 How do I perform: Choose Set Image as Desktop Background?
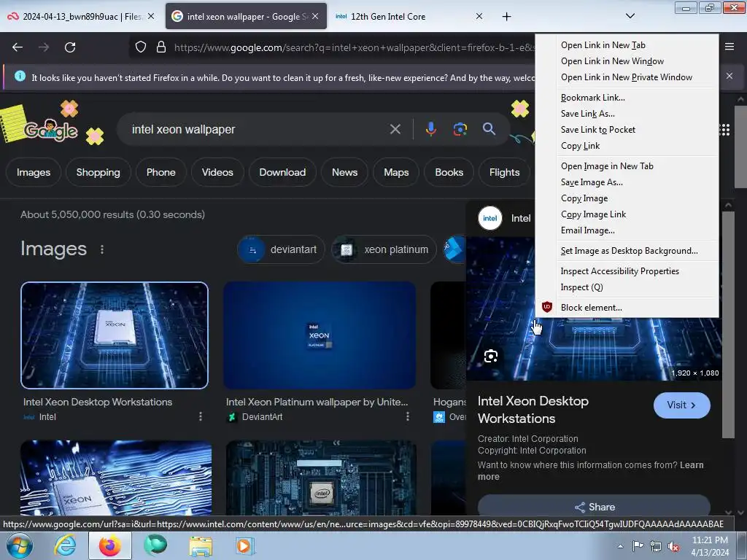tap(629, 251)
